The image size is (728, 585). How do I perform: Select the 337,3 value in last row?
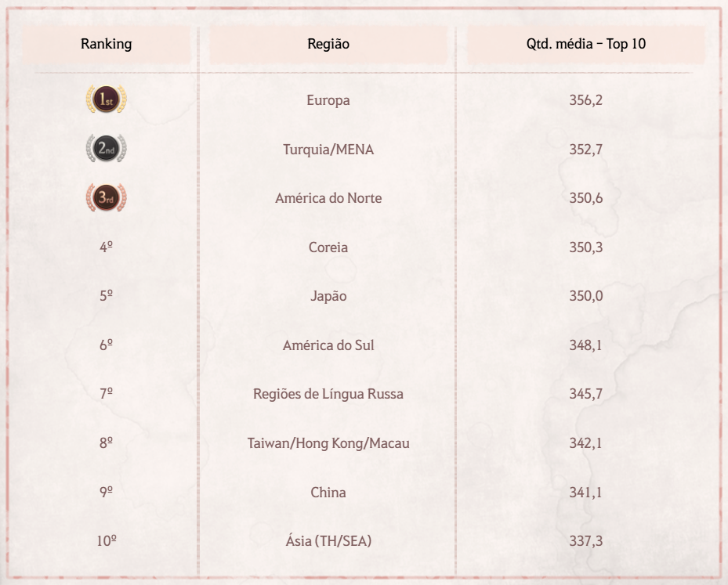pyautogui.click(x=585, y=542)
